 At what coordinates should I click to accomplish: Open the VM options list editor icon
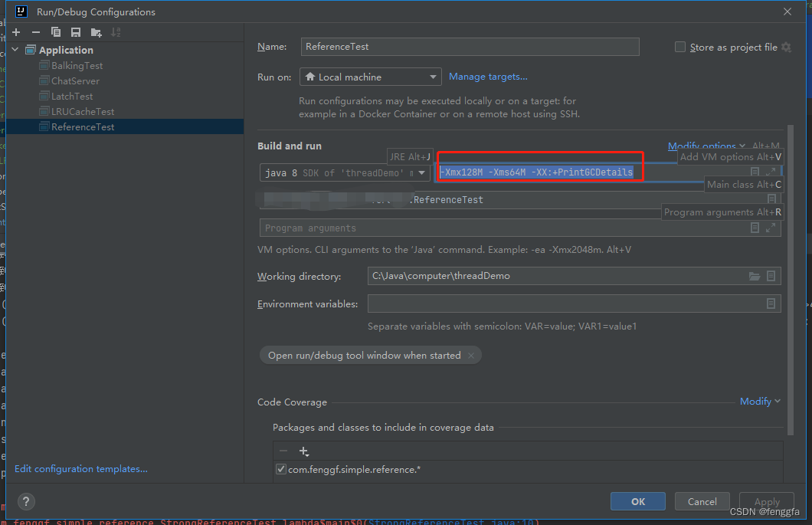755,172
